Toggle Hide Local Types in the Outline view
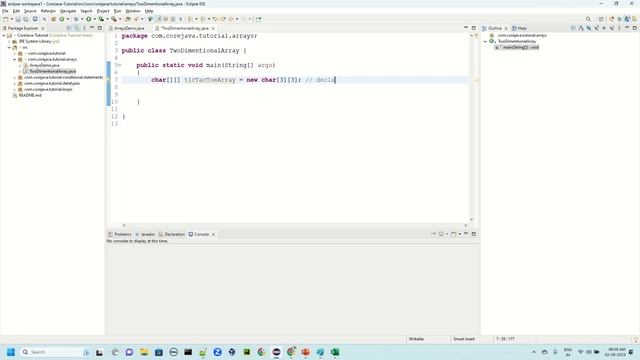The image size is (640, 360). tap(612, 28)
